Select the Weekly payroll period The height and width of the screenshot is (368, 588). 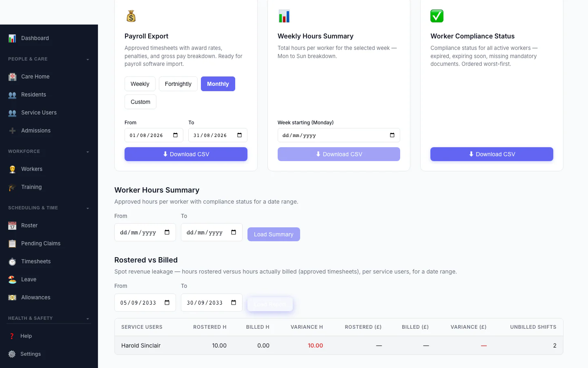point(140,84)
